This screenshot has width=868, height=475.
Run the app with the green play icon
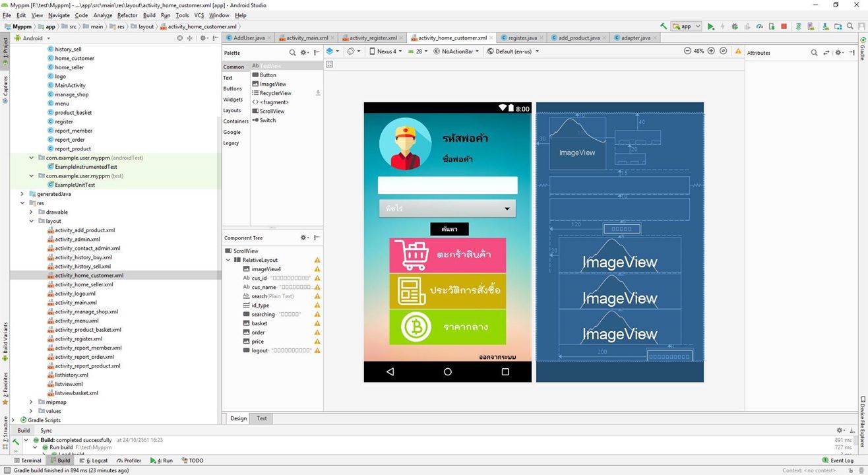click(x=711, y=26)
